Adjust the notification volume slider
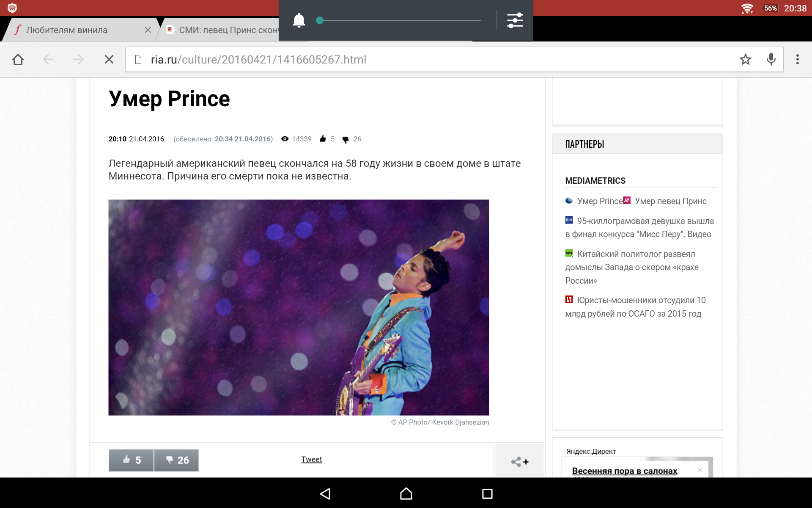The width and height of the screenshot is (812, 508). [x=320, y=20]
